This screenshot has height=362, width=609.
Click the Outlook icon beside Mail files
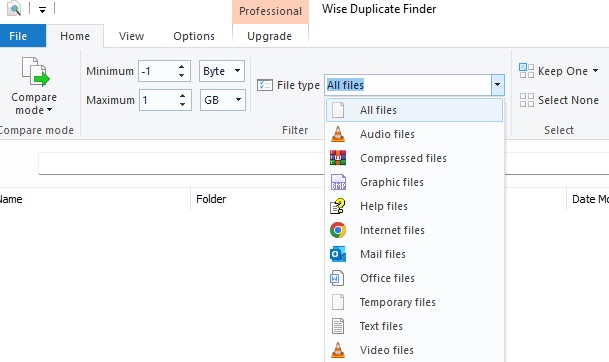tap(338, 254)
